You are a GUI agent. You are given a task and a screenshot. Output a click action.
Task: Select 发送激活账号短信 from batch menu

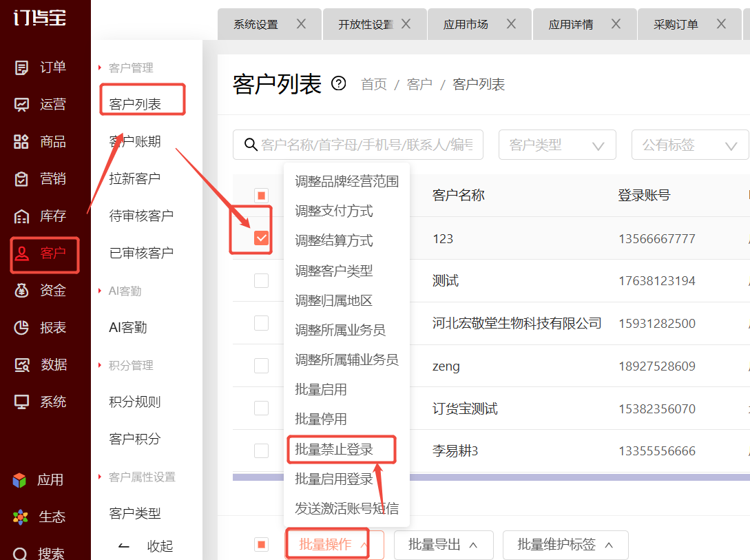tap(347, 508)
